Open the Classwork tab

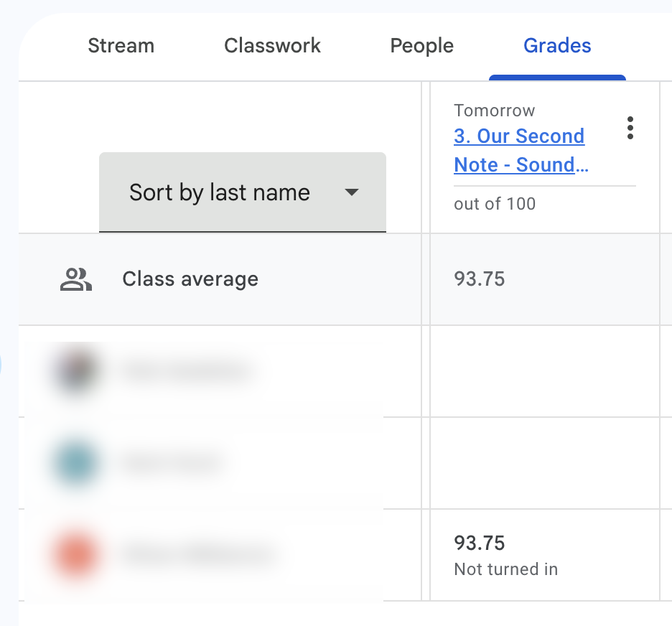(272, 46)
